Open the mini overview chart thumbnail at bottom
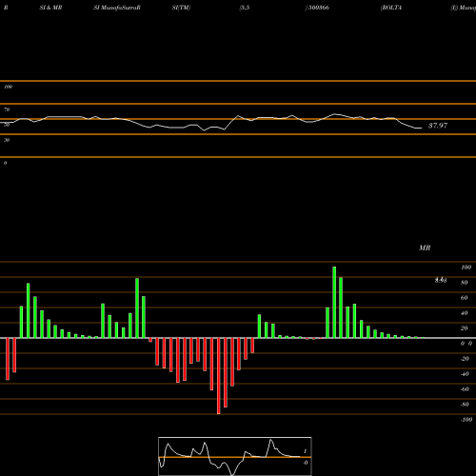Viewport: 476px width, 476px height. click(x=235, y=456)
